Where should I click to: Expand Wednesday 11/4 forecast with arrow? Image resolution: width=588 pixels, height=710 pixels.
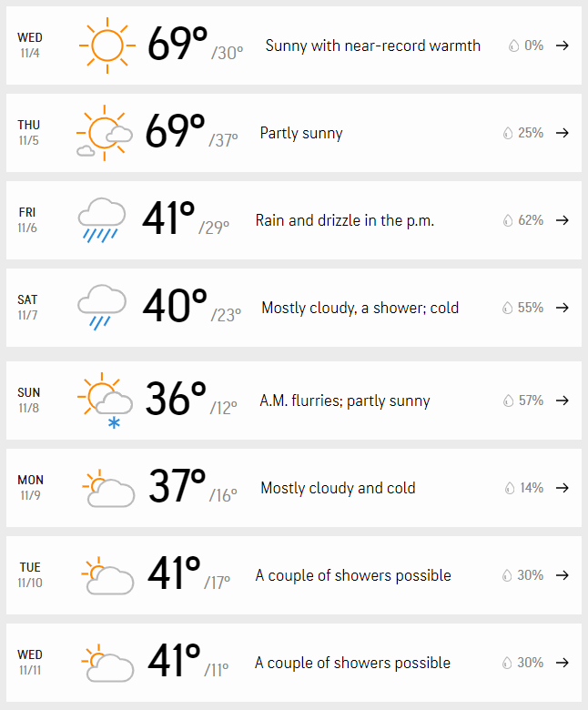click(x=563, y=46)
